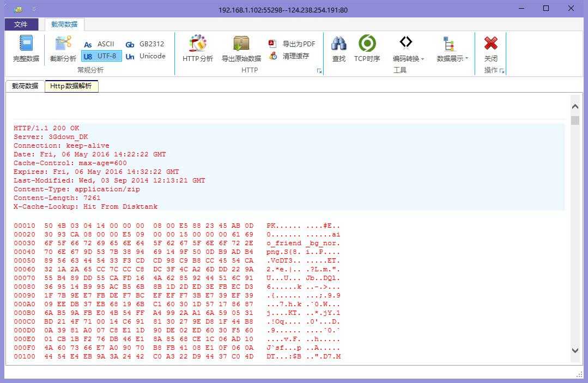
Task: Switch to GB2312 encoding
Action: (x=145, y=44)
